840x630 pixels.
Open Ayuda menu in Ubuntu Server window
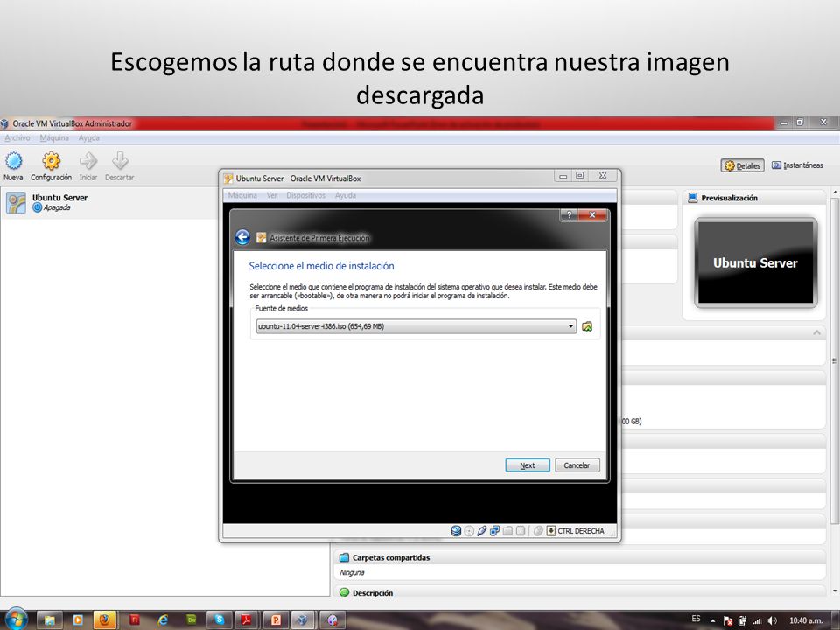[345, 195]
